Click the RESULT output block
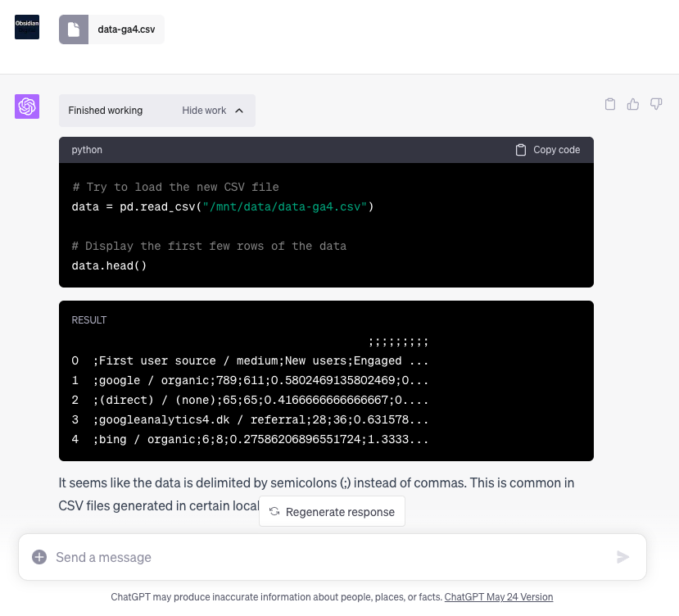 tap(326, 381)
